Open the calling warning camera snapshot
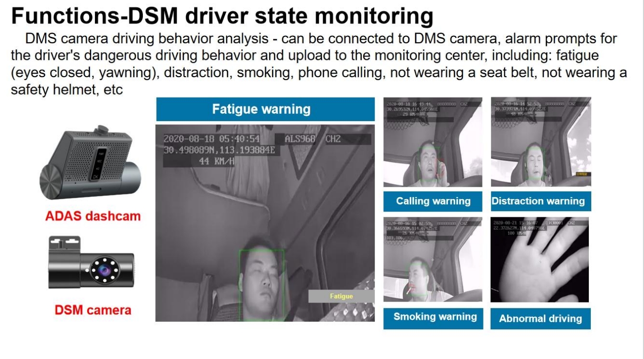 (x=433, y=142)
